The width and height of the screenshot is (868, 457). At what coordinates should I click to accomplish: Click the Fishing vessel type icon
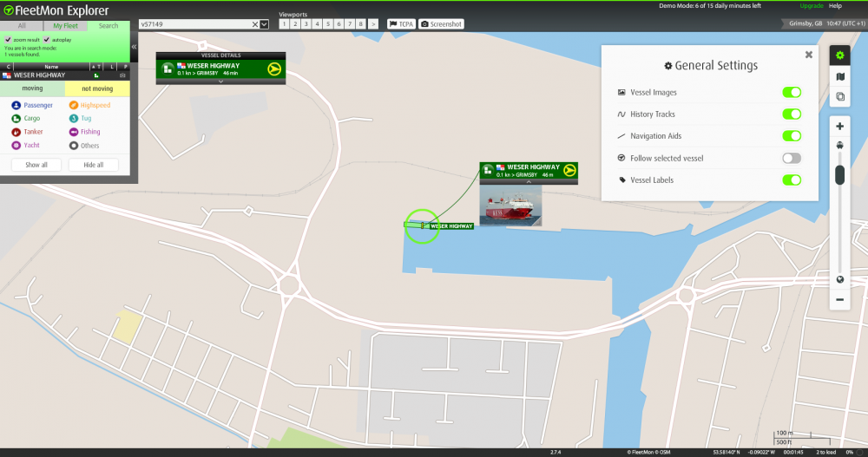tap(73, 132)
